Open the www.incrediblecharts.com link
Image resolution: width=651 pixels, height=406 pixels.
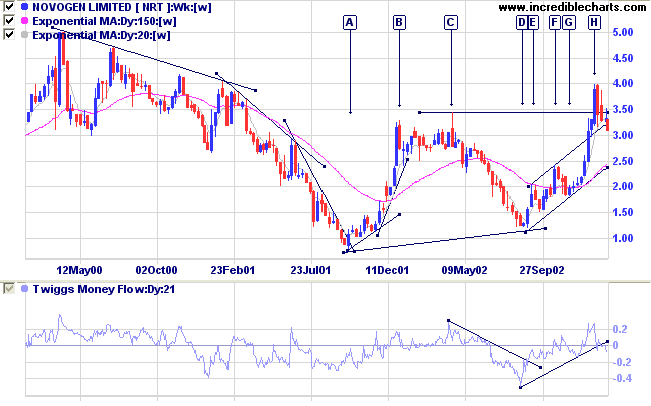(x=573, y=7)
